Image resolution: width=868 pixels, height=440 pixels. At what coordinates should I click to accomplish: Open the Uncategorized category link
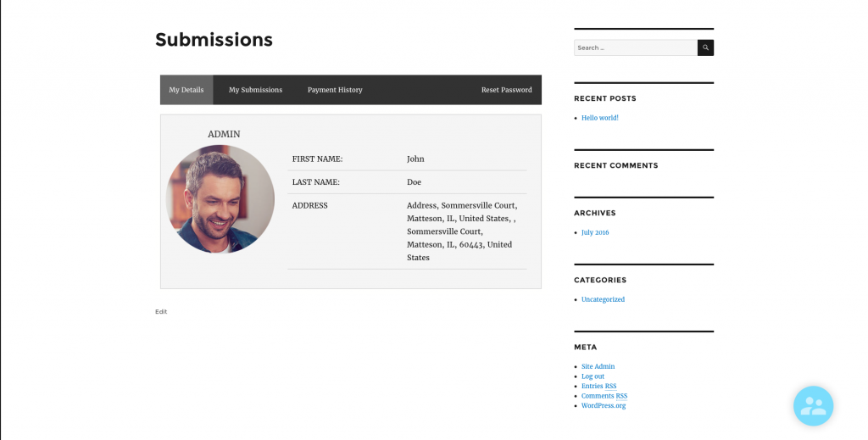[603, 299]
